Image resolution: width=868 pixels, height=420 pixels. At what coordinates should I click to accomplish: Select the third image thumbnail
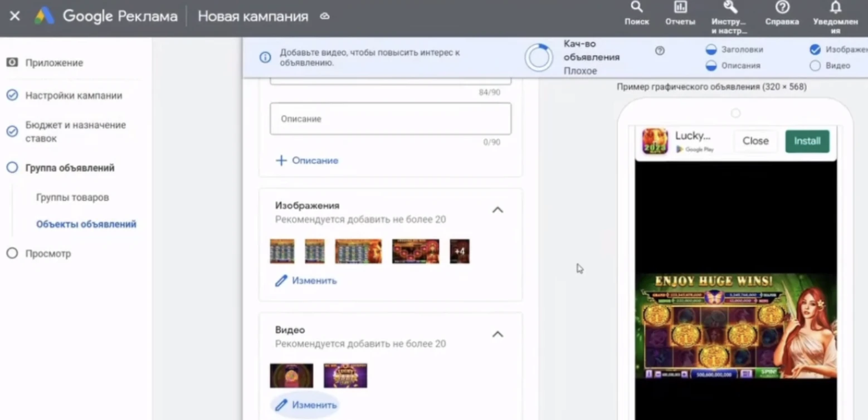pos(358,251)
